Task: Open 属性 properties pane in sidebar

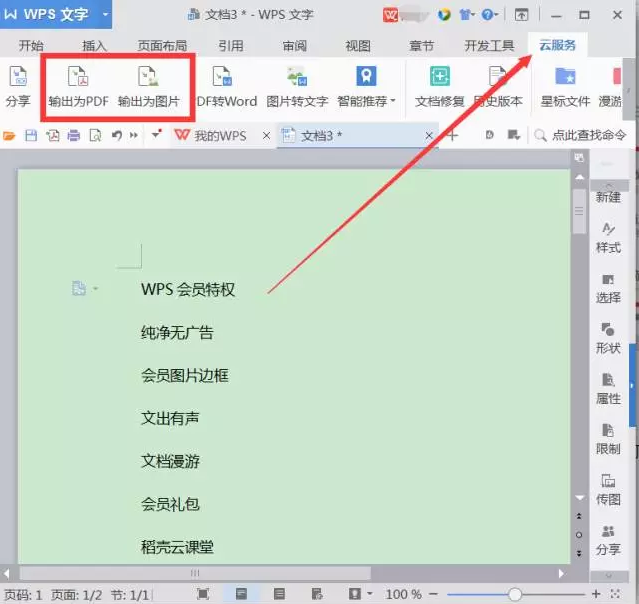Action: (x=608, y=389)
